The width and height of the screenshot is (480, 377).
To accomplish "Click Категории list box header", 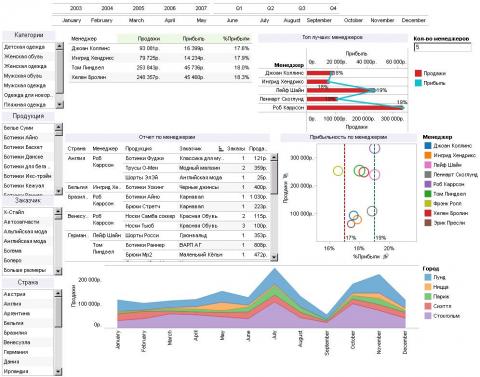I will 28,35.
